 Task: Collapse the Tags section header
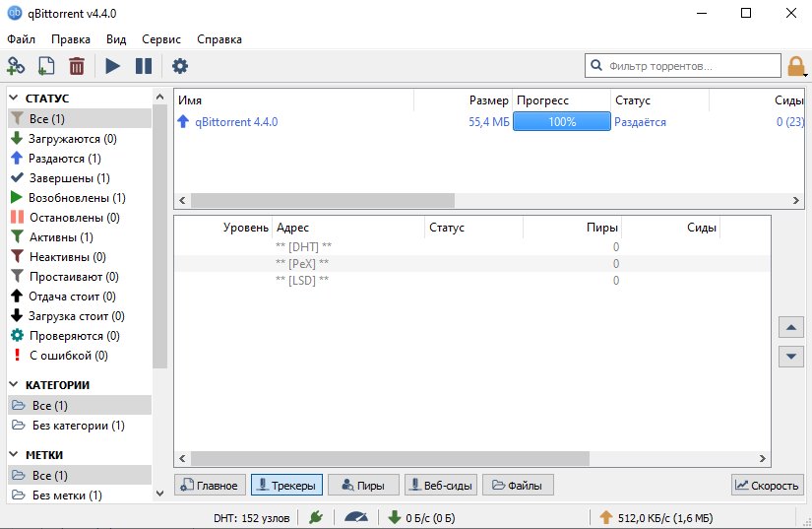[x=16, y=455]
